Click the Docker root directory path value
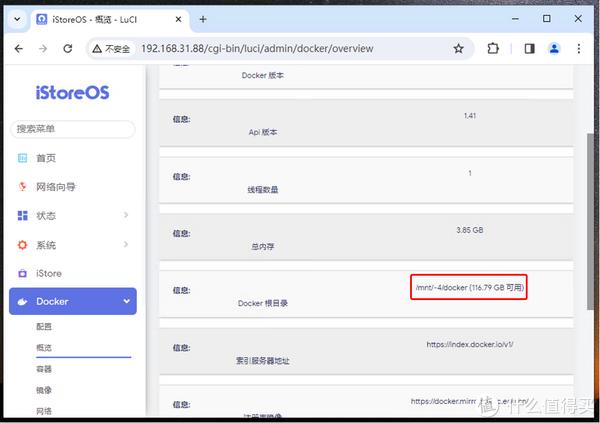Screen dimensions: 600x423 click(470, 287)
